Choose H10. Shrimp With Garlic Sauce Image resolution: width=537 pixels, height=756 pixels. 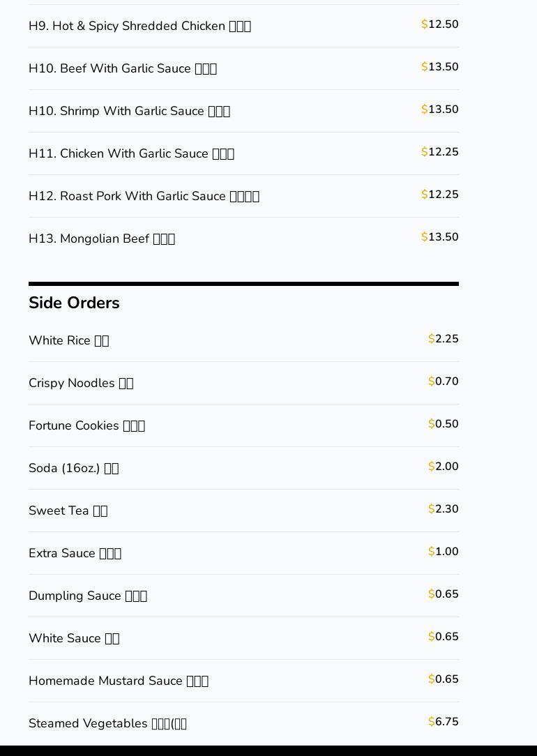tap(129, 111)
